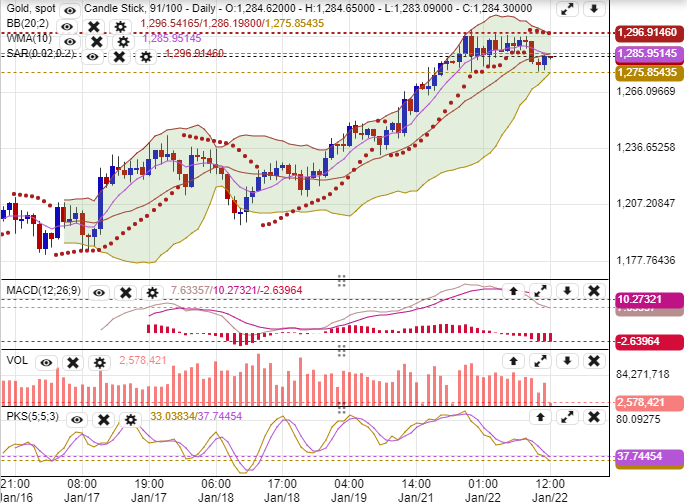687x503 pixels.
Task: Hide the VOL indicator with eye icon
Action: pos(45,361)
